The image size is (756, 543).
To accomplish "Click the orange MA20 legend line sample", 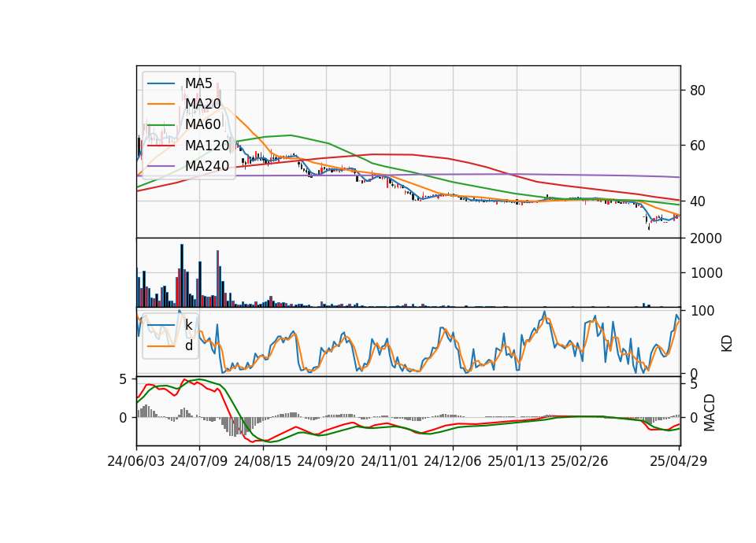I will tap(161, 104).
